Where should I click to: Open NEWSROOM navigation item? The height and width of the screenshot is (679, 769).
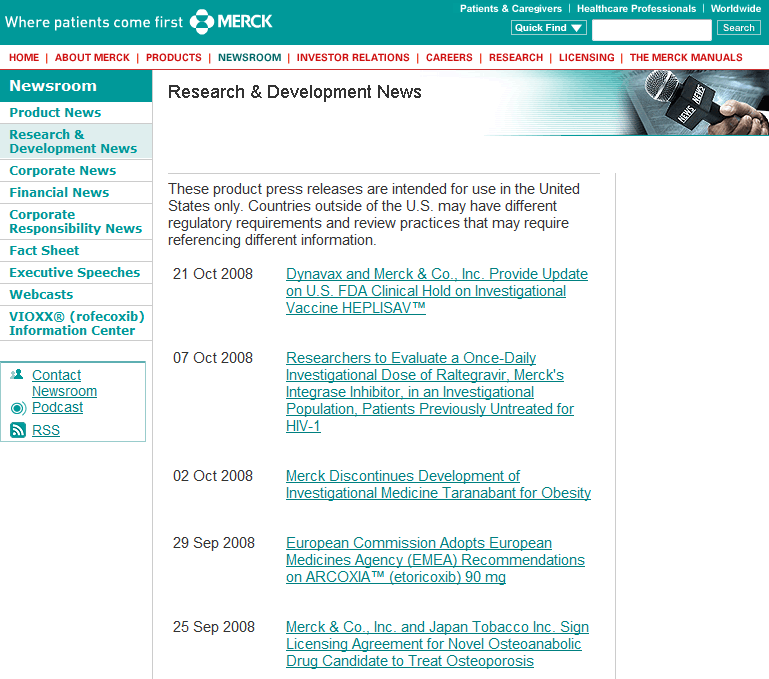click(x=250, y=57)
